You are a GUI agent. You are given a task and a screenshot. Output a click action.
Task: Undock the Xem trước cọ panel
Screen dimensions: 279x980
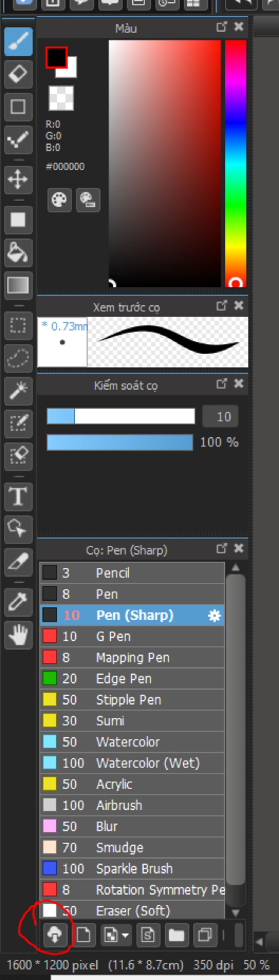pos(222,305)
